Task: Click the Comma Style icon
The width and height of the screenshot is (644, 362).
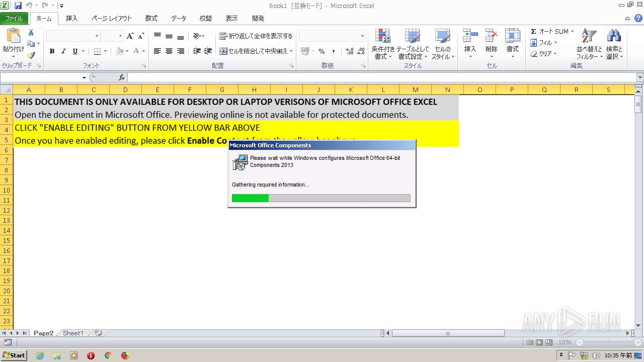Action: tap(333, 51)
